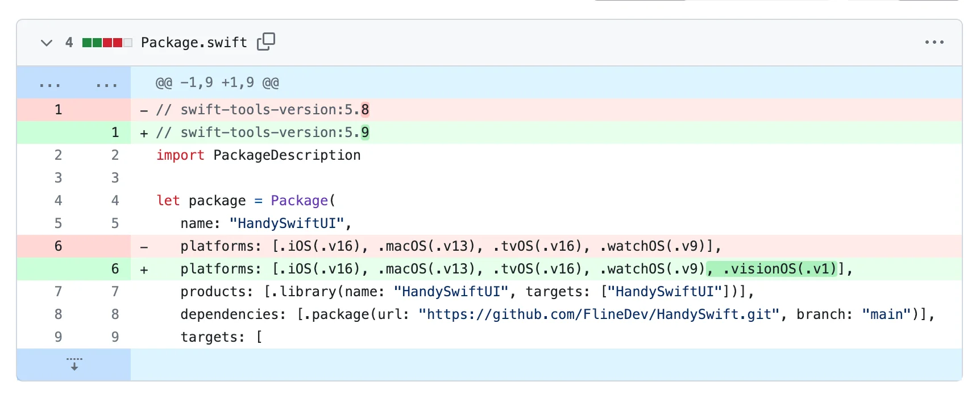Click the changed lines count 4
The image size is (980, 398).
(69, 43)
